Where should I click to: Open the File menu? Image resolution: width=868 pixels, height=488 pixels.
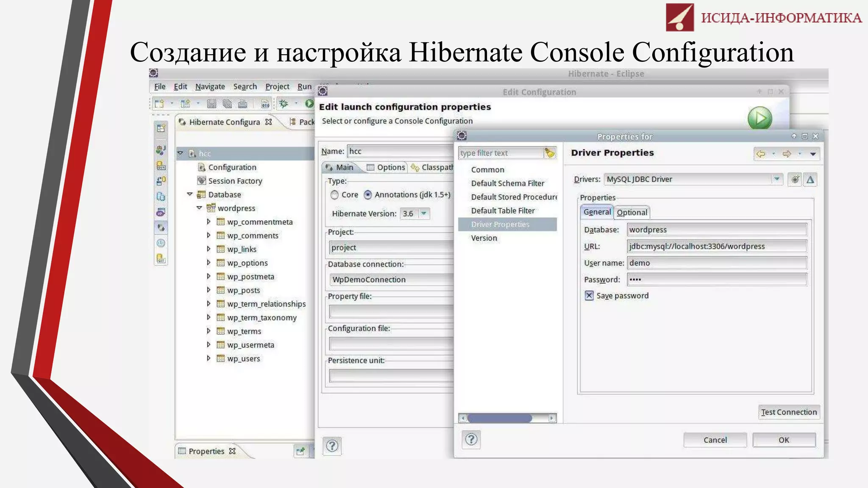(x=160, y=86)
